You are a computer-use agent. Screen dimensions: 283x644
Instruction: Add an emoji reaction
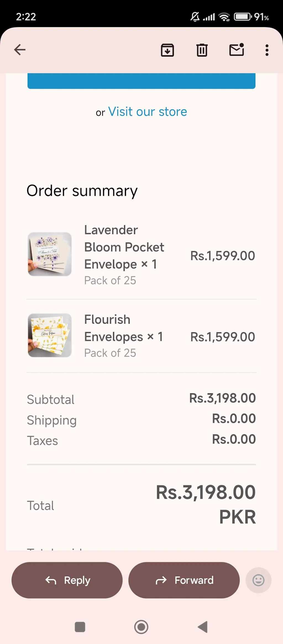(258, 580)
